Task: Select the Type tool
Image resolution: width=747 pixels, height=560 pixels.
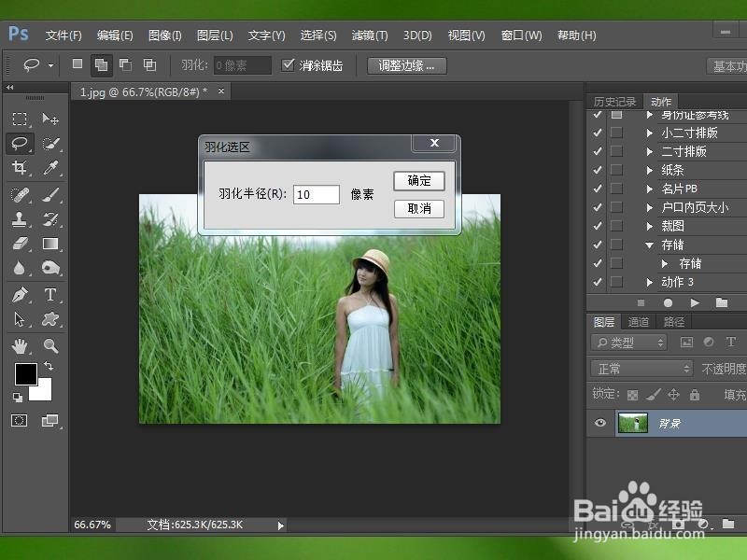Action: 50,295
